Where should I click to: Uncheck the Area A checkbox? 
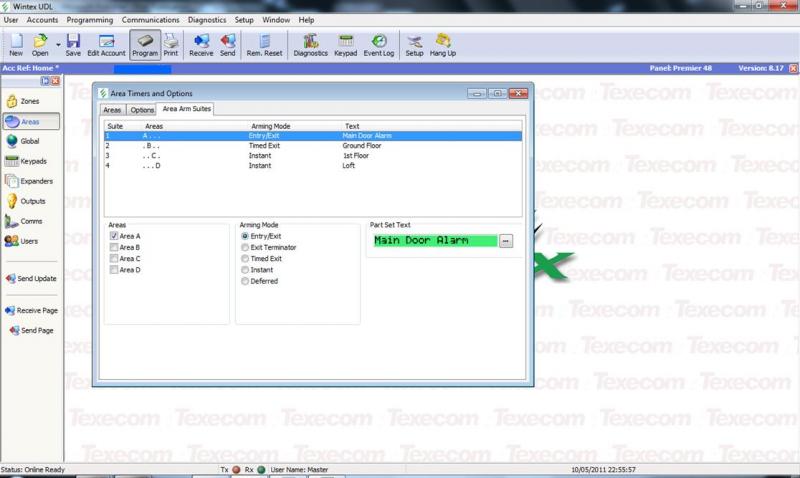(113, 236)
